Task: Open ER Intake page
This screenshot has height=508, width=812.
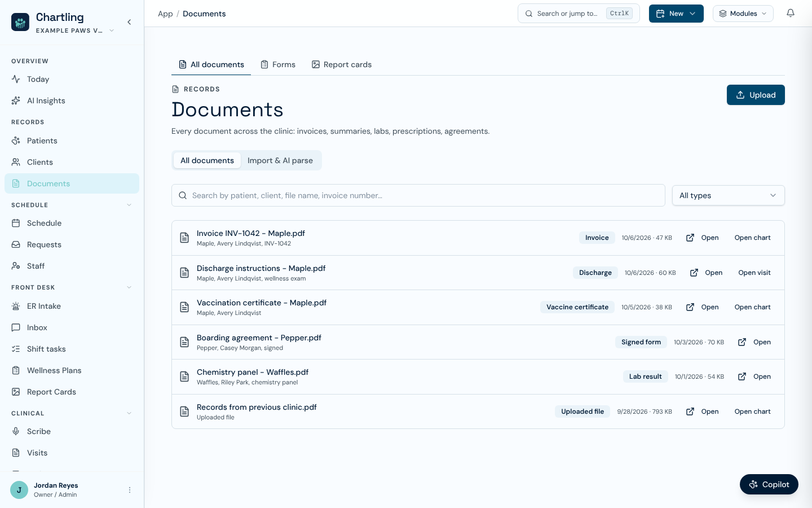Action: pyautogui.click(x=72, y=306)
